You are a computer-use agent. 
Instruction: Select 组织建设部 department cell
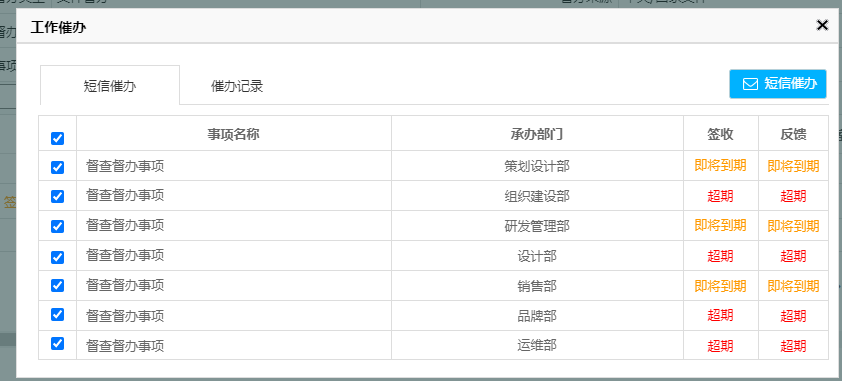[x=537, y=196]
